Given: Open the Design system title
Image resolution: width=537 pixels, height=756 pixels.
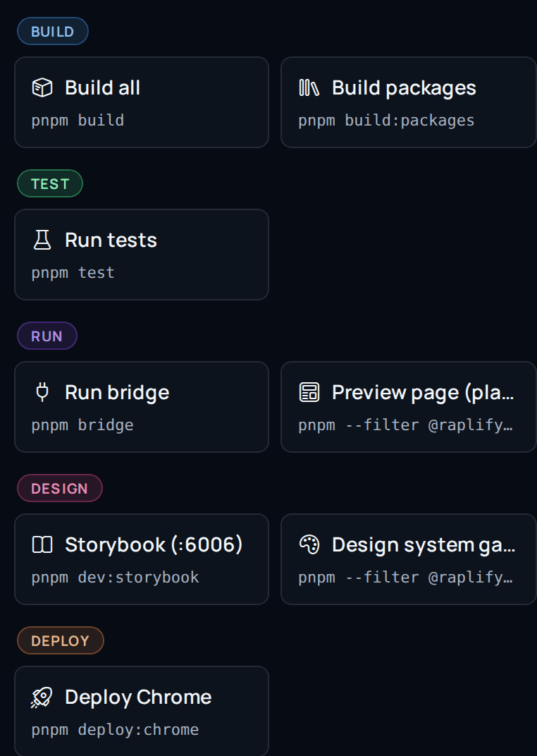Looking at the screenshot, I should pyautogui.click(x=424, y=545).
